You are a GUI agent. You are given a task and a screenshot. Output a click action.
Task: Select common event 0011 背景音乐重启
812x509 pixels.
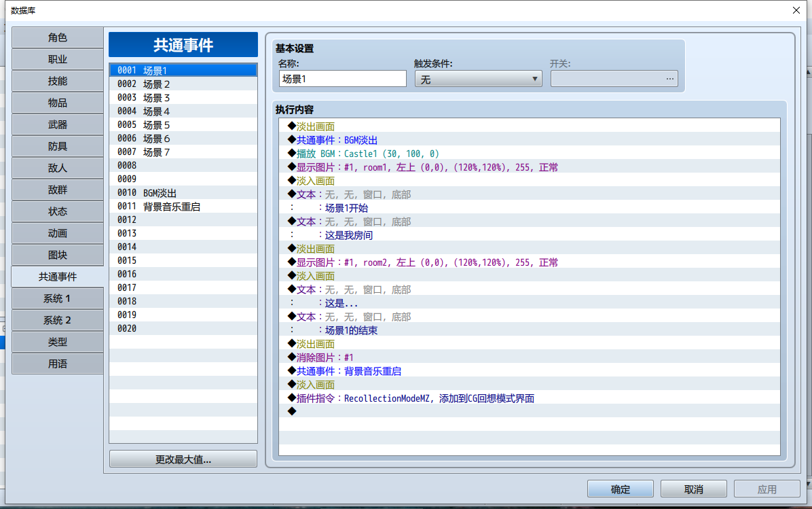pos(183,207)
